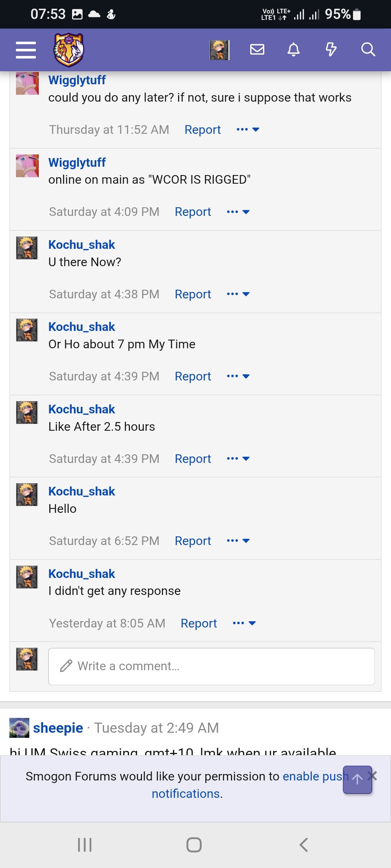
Task: Expand options for the "U there Now?" comment
Action: [238, 294]
